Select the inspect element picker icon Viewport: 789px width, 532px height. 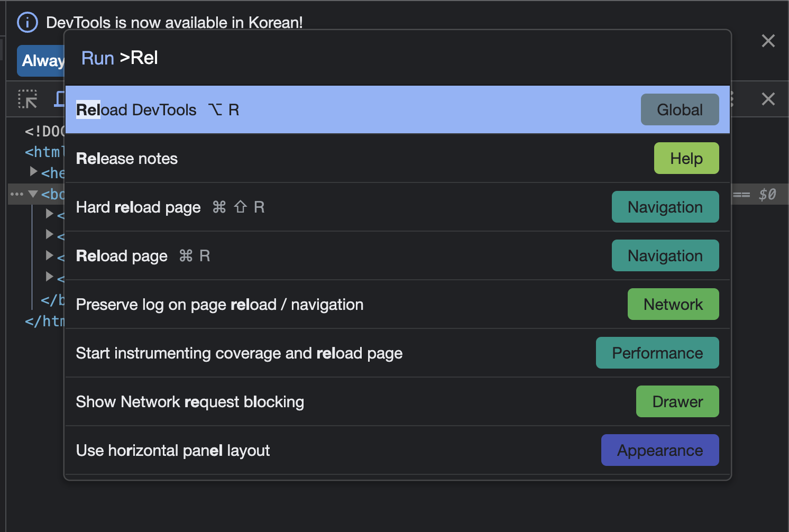click(27, 99)
